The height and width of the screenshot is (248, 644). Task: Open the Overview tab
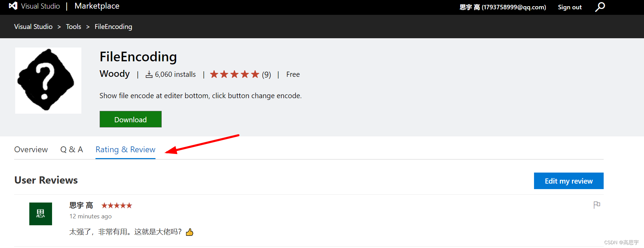tap(31, 149)
